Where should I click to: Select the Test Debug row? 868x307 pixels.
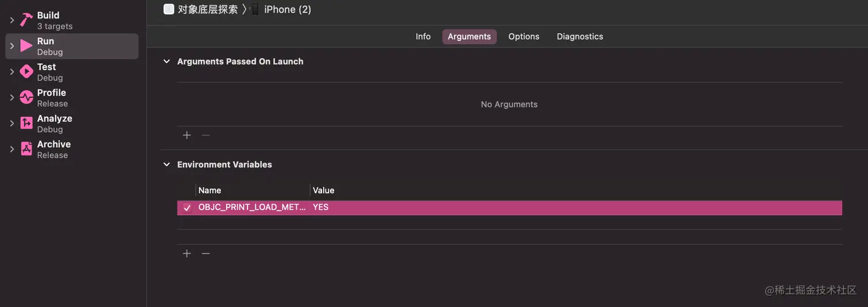coord(72,72)
